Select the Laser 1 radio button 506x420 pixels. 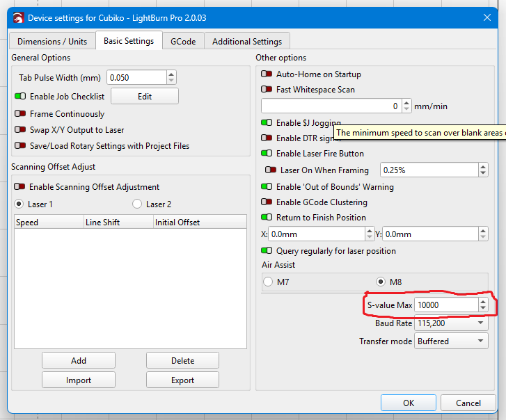coord(19,204)
